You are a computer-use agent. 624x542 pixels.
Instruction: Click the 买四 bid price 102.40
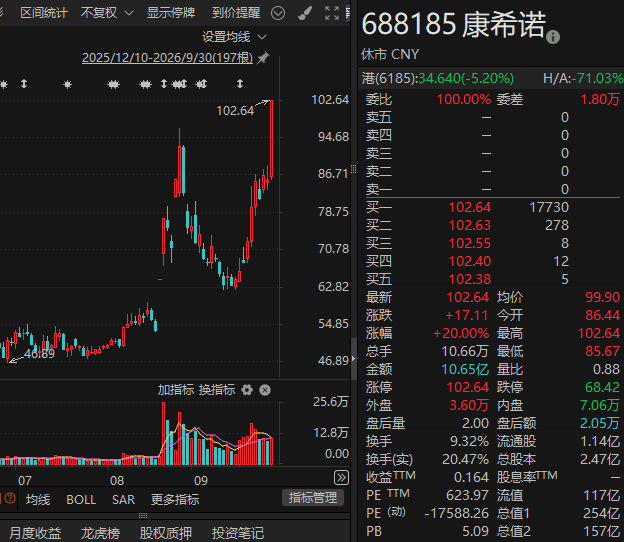pyautogui.click(x=470, y=261)
